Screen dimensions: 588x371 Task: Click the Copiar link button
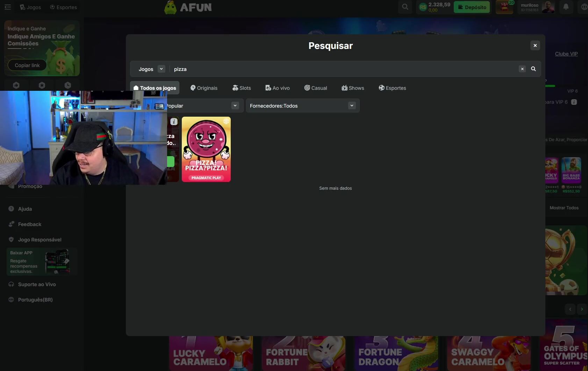coord(27,65)
